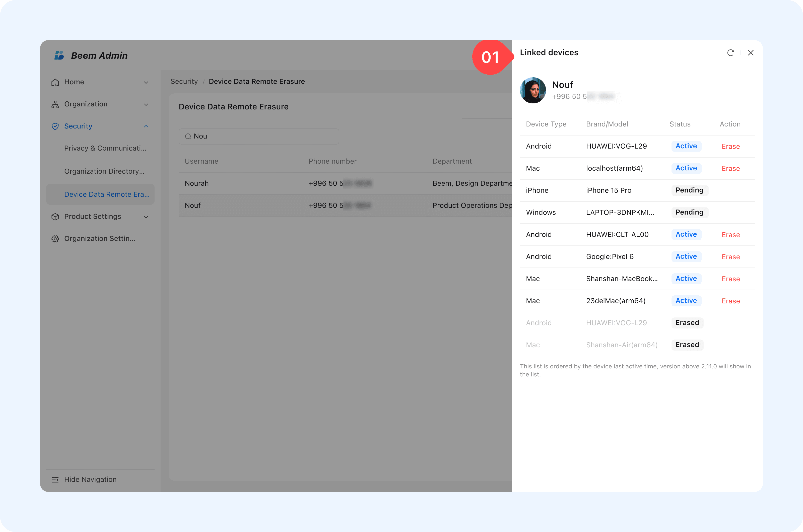Click the refresh icon in Linked devices

point(730,53)
